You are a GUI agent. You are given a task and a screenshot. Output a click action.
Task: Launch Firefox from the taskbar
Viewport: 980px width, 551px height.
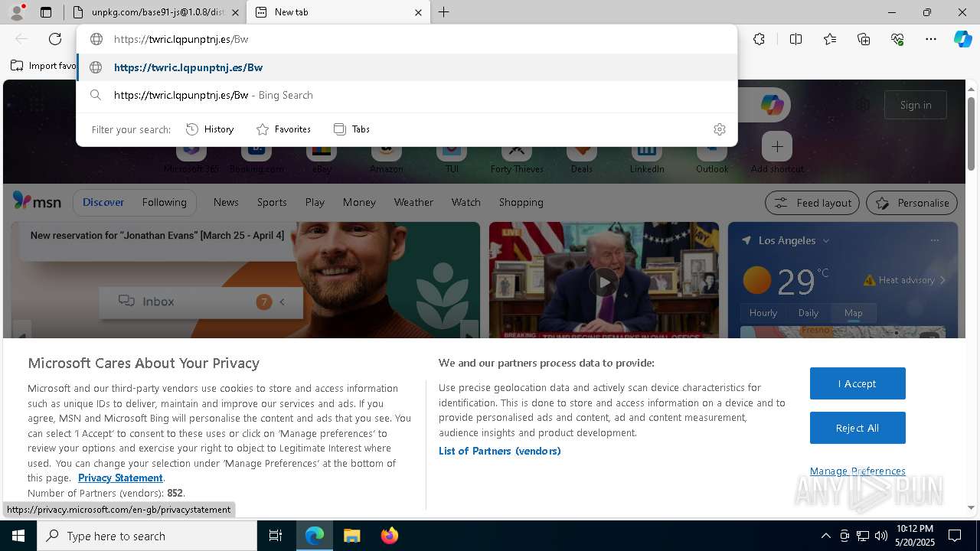389,536
